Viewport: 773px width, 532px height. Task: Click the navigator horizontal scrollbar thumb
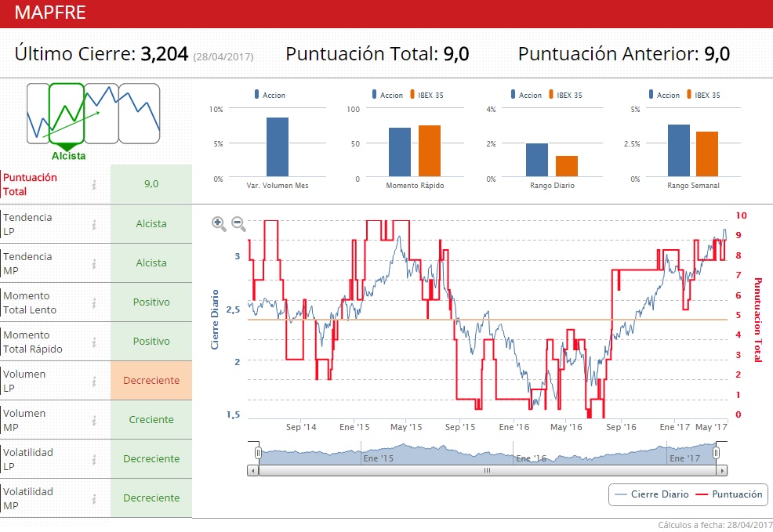coord(487,470)
